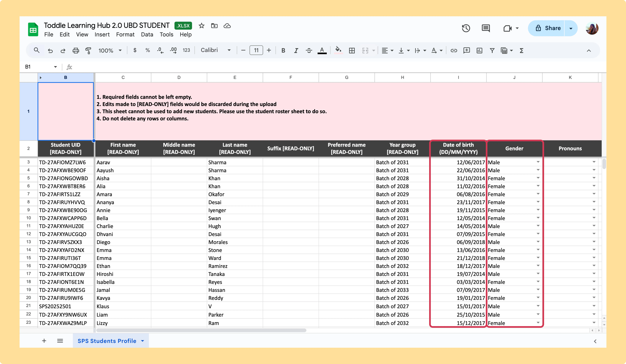Viewport: 626px width, 364px height.
Task: Click the font size input field
Action: click(x=256, y=50)
